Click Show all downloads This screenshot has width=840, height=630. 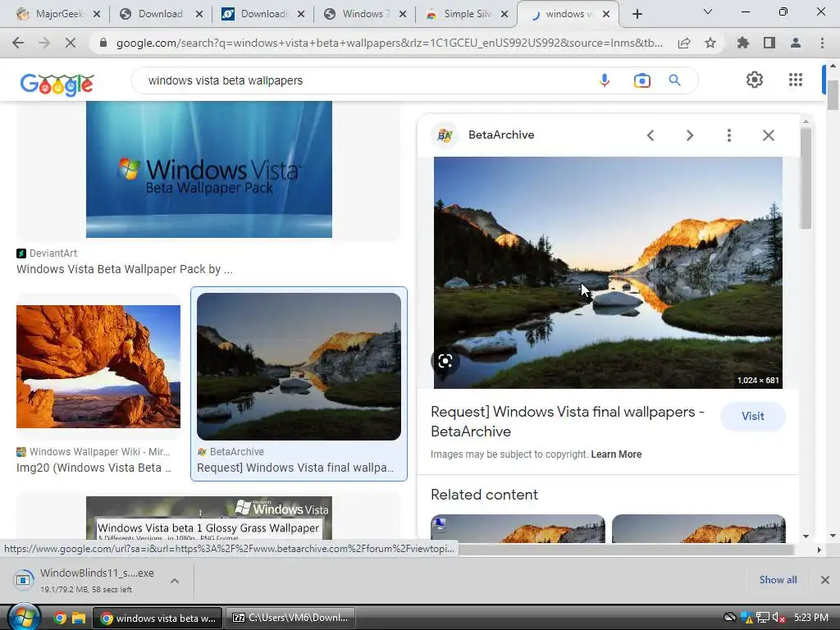pos(778,580)
